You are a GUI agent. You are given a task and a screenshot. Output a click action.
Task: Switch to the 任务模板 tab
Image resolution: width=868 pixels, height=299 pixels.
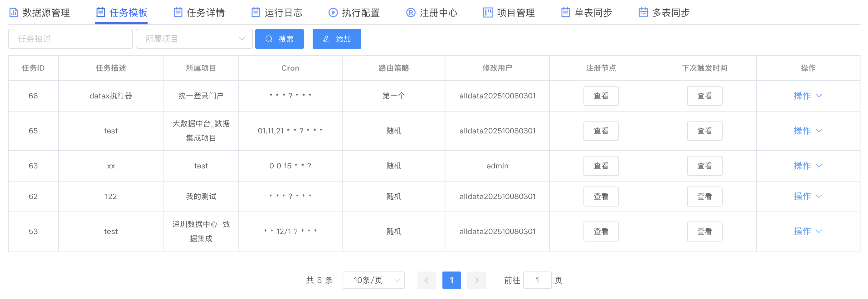[121, 12]
